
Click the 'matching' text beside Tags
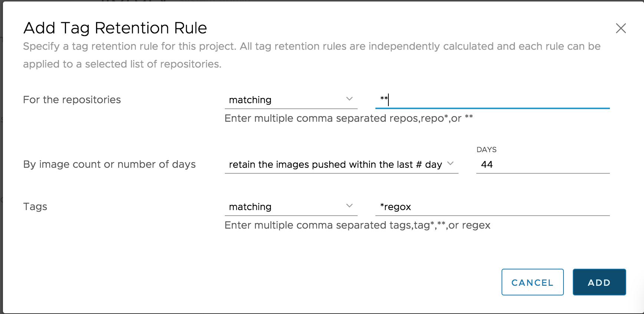click(250, 206)
